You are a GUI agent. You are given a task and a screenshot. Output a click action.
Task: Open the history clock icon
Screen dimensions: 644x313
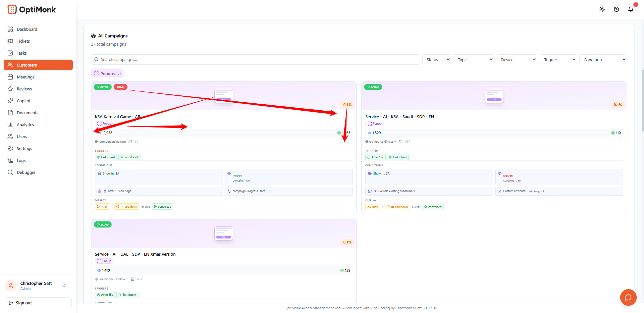(617, 9)
